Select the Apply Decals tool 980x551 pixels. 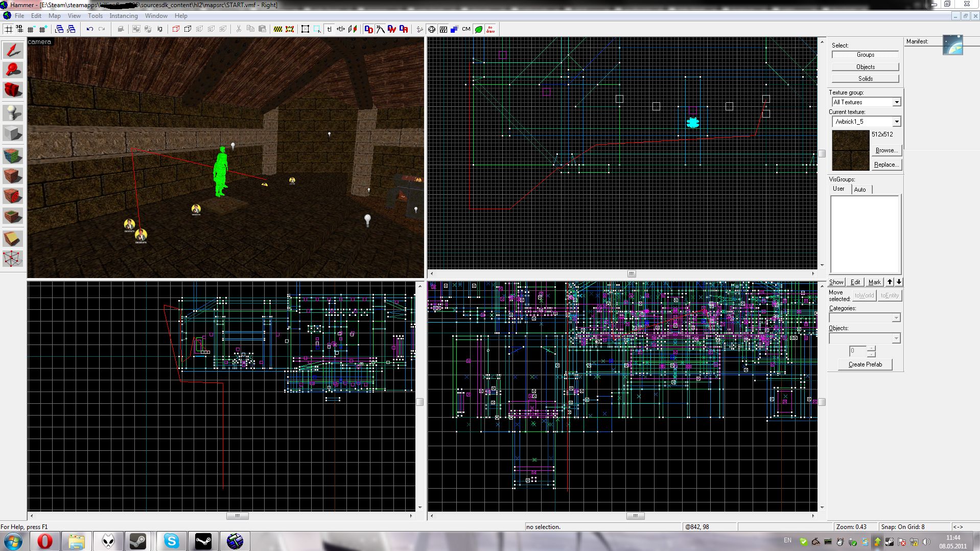click(x=13, y=195)
